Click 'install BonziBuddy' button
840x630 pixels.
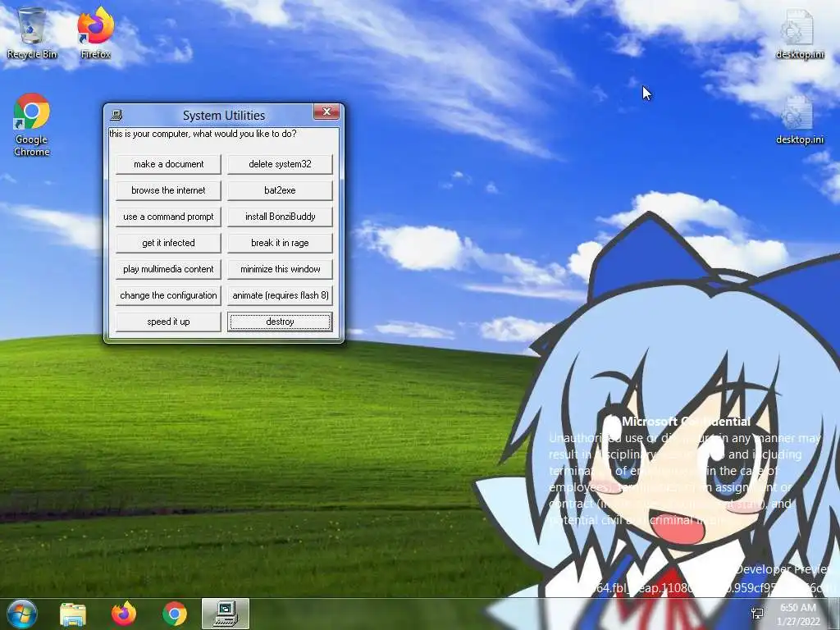280,217
